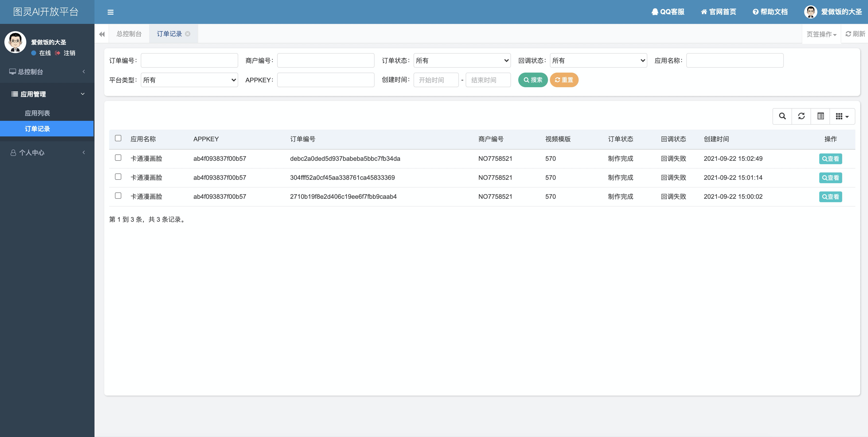Image resolution: width=868 pixels, height=437 pixels.
Task: Select all rows with header checkbox
Action: click(118, 138)
